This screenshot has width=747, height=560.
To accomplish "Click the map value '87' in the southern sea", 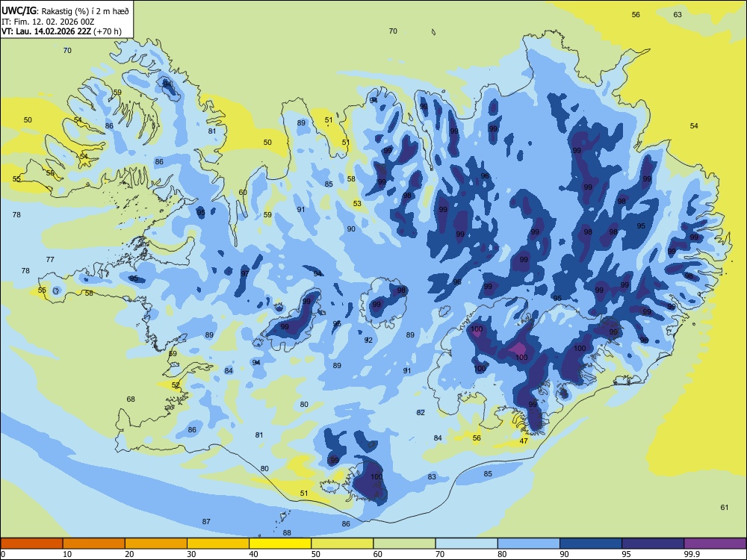I will click(x=206, y=522).
